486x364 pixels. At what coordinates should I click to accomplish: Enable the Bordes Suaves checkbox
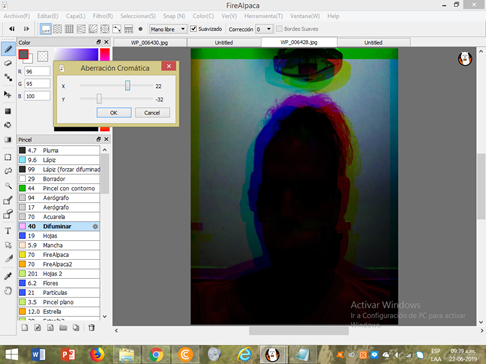point(279,29)
